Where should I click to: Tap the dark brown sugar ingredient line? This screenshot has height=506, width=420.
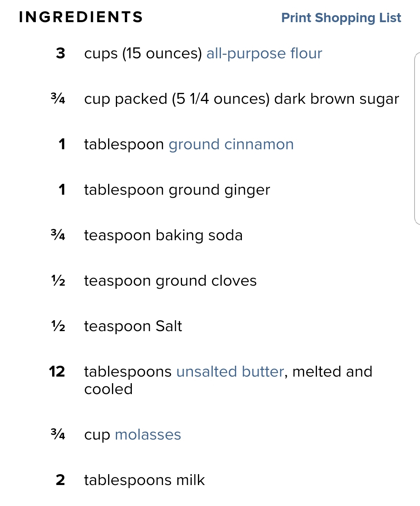(241, 99)
